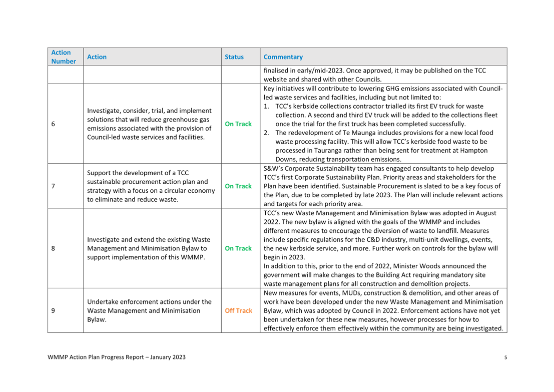Click action text about reducing greenhouse gas emissions
Image resolution: width=554 pixels, height=392 pixels.
(150, 124)
